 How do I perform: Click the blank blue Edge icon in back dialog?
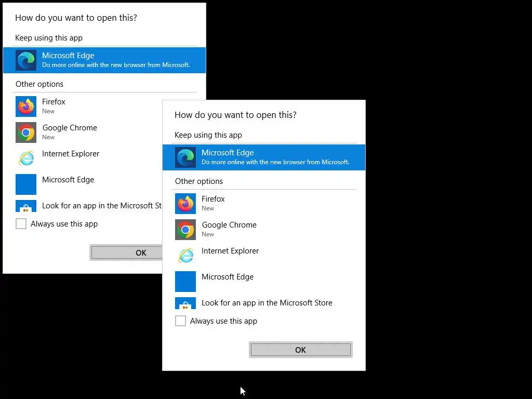(x=26, y=184)
